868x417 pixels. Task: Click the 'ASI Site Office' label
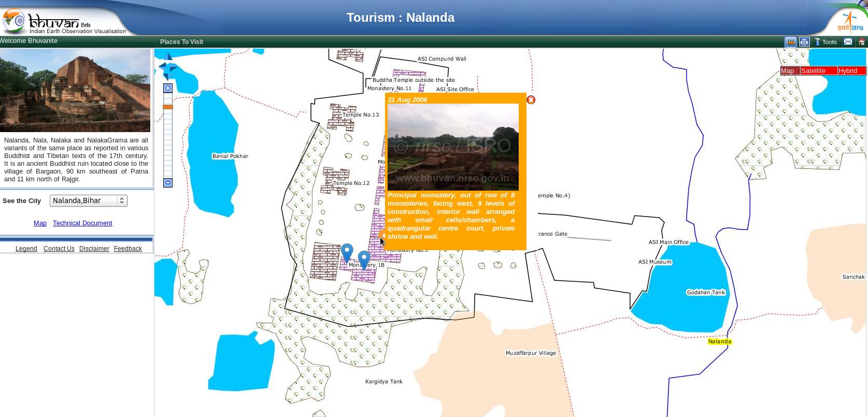[x=455, y=90]
